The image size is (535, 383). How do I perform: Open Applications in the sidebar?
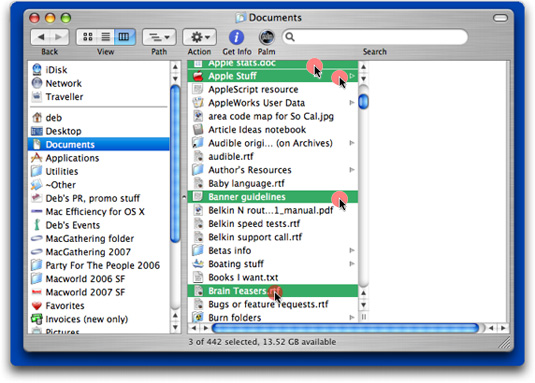[99, 158]
